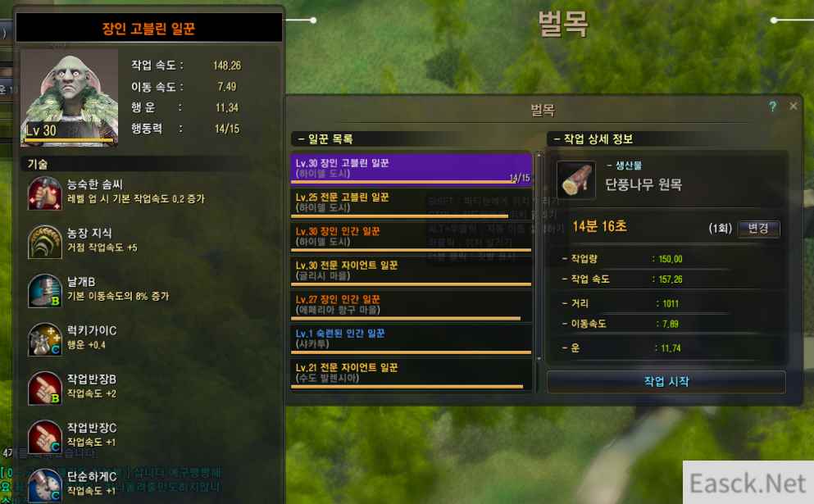Click the goblin worker portrait

click(70, 98)
